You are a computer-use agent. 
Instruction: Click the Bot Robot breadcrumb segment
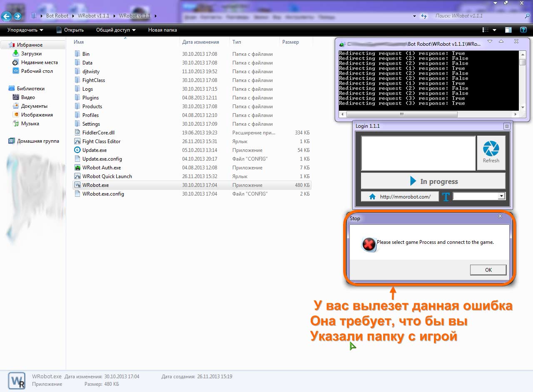point(57,16)
